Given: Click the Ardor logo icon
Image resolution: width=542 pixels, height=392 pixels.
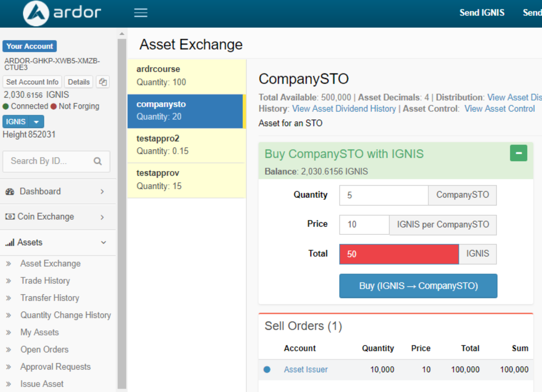Looking at the screenshot, I should pyautogui.click(x=36, y=13).
